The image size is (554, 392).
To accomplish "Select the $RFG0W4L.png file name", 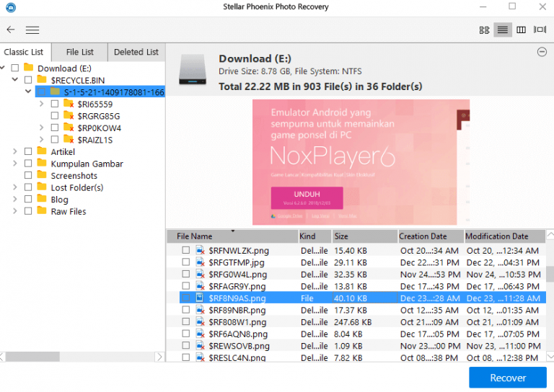I will tap(238, 274).
